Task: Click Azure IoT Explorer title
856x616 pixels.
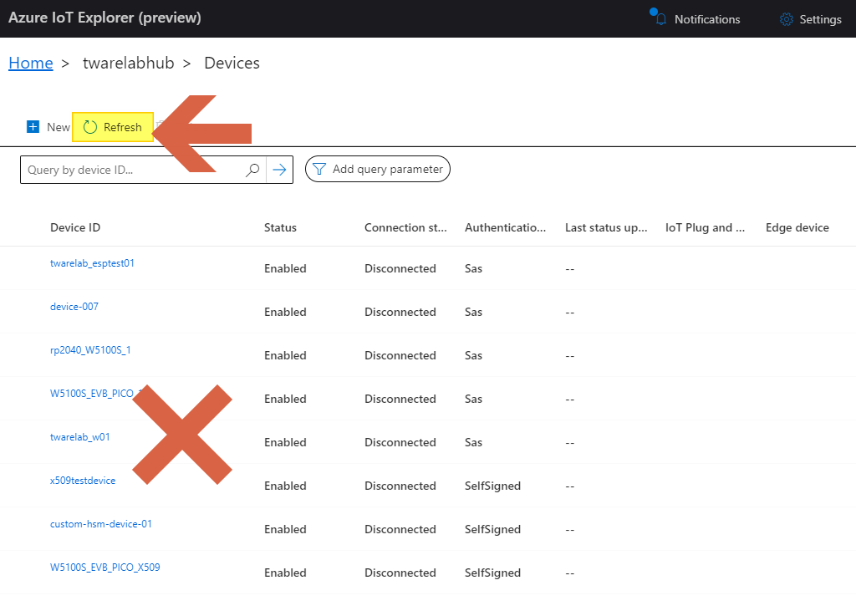Action: pyautogui.click(x=104, y=18)
